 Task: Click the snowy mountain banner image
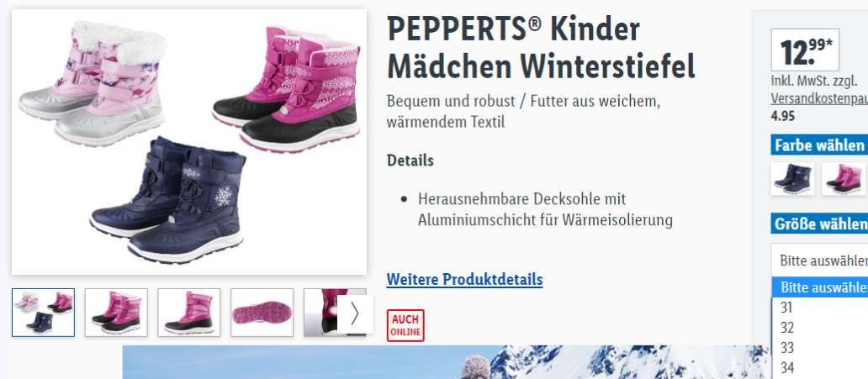pyautogui.click(x=446, y=362)
